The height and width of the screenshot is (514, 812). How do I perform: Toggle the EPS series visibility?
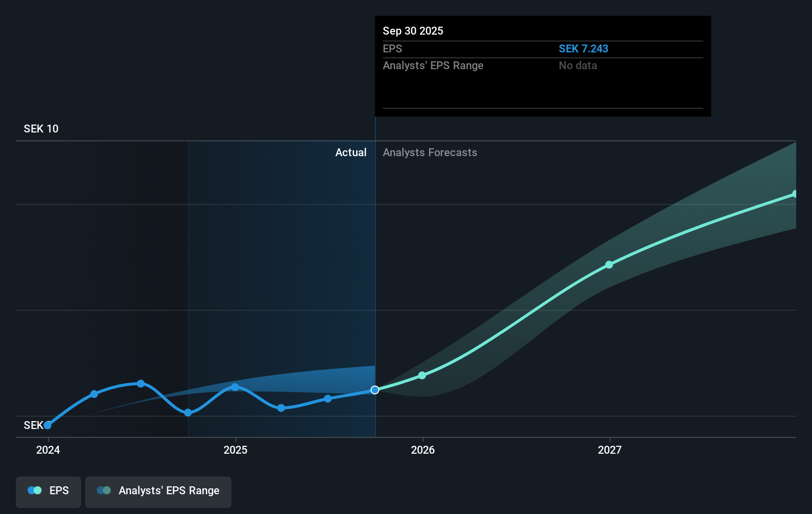click(x=48, y=492)
